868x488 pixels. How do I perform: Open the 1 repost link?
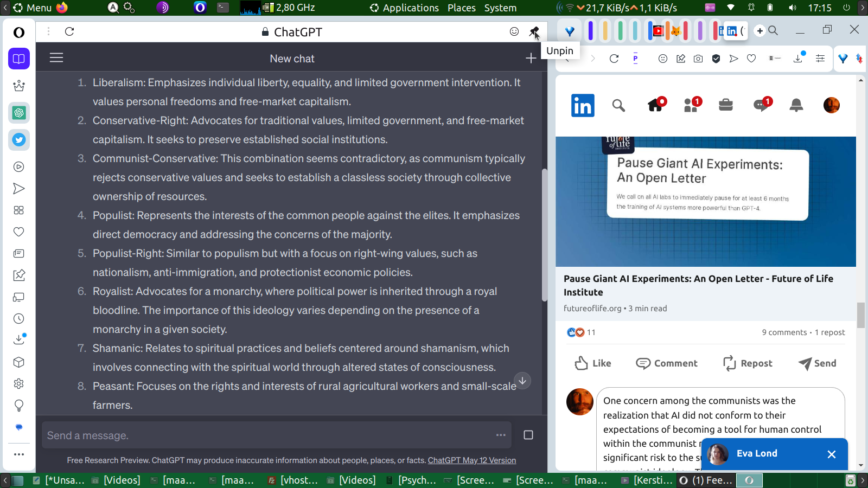tap(830, 332)
